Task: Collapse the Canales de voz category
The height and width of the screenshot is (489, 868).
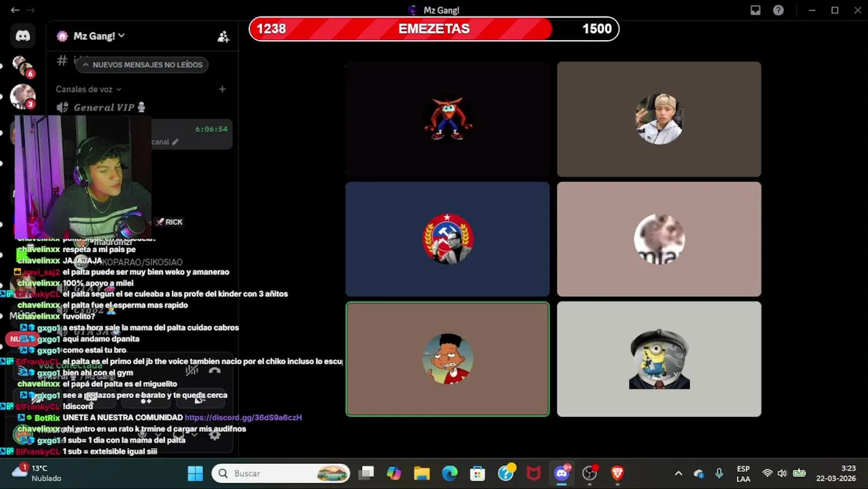Action: point(88,89)
